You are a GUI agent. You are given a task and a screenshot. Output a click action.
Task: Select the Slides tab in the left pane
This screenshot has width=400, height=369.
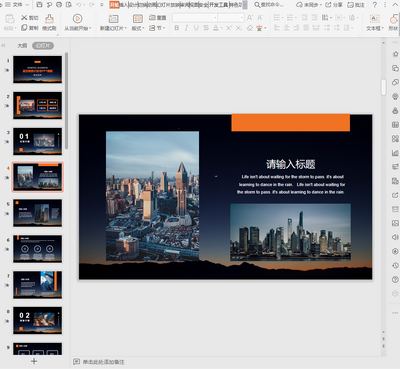[x=43, y=46]
